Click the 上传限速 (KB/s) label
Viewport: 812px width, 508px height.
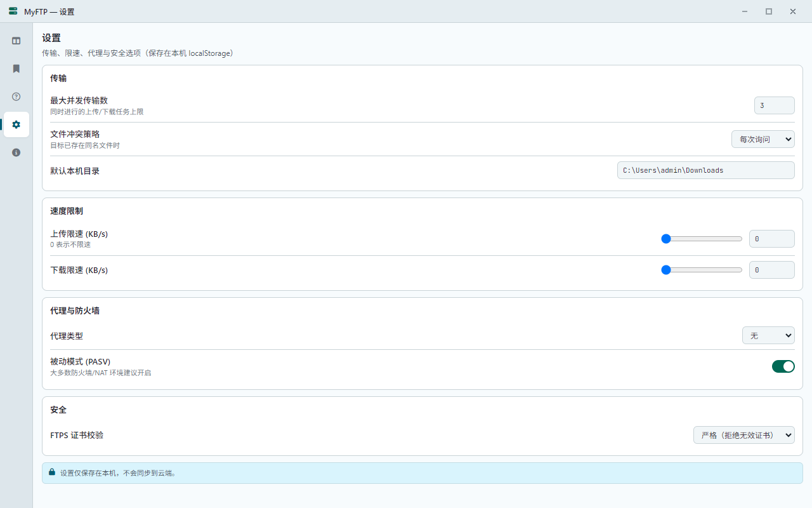[x=79, y=234]
